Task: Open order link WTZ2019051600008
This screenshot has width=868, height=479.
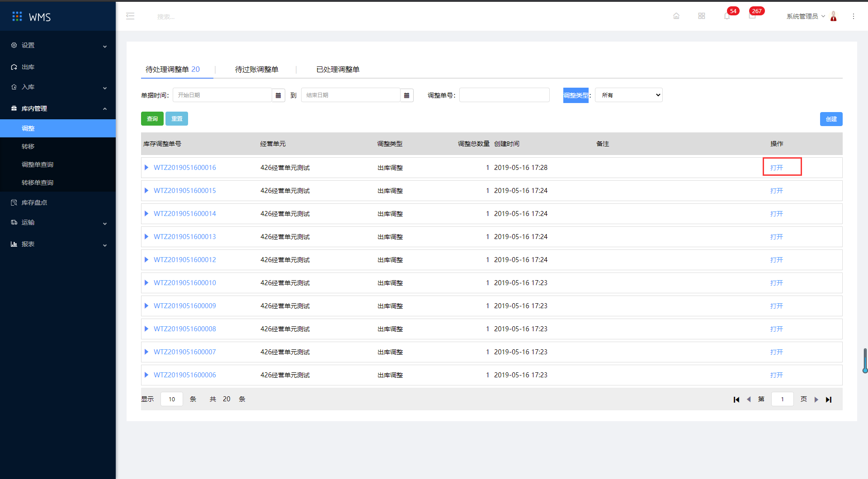Action: click(x=185, y=329)
